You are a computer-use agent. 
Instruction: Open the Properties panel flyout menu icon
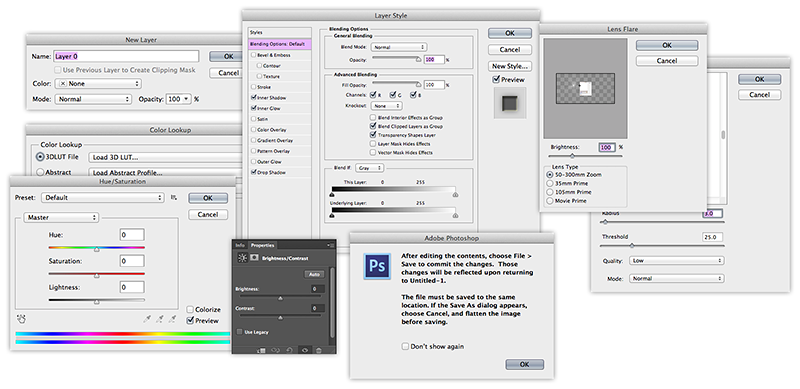coord(332,245)
